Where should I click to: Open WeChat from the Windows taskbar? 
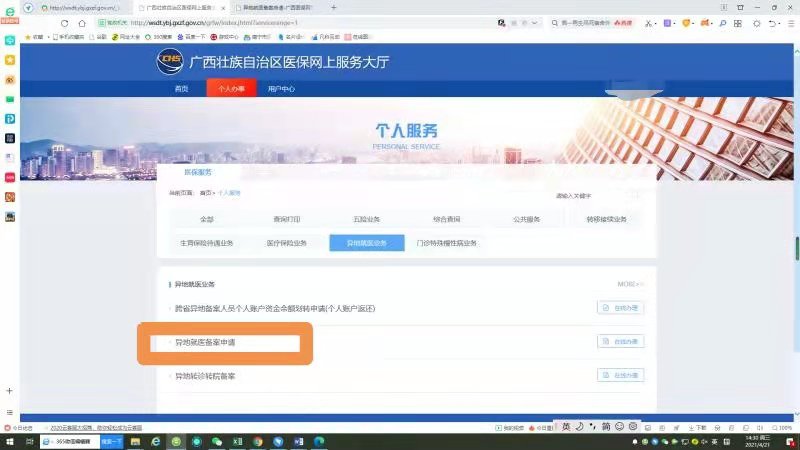[x=214, y=440]
